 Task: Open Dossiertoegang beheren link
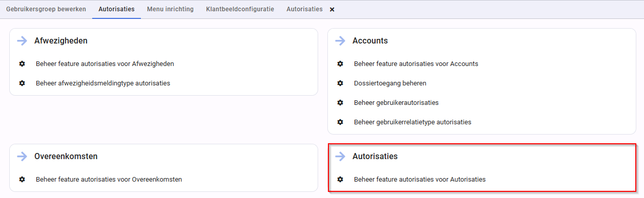pyautogui.click(x=390, y=83)
